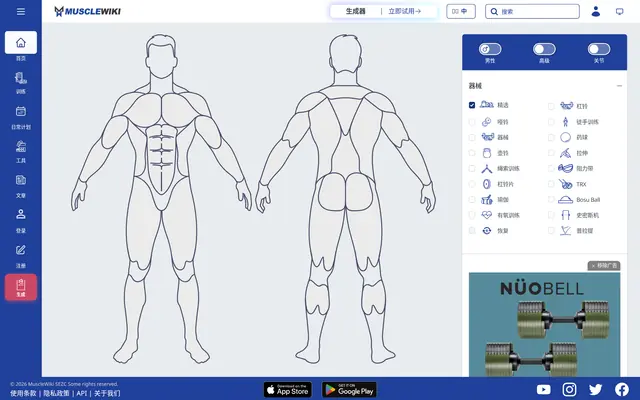This screenshot has height=400, width=640.
Task: Open the 文章 (articles) sidebar icon
Action: pyautogui.click(x=21, y=180)
